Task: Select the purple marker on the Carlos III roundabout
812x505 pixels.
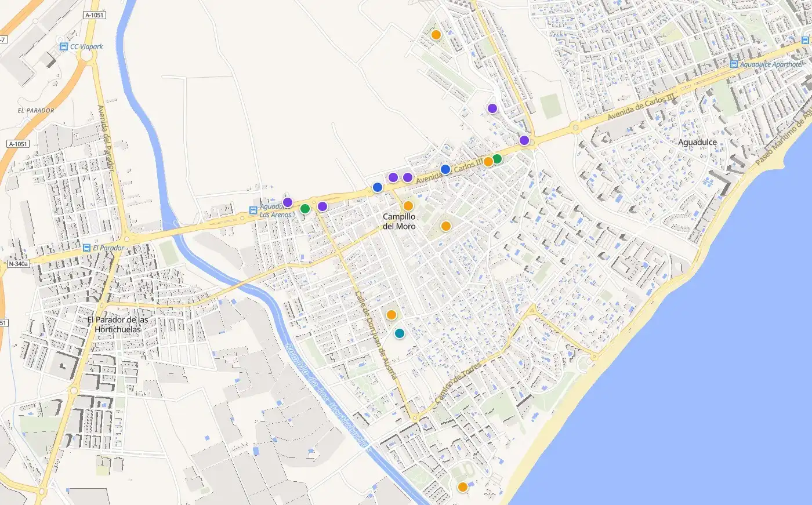Action: 524,140
